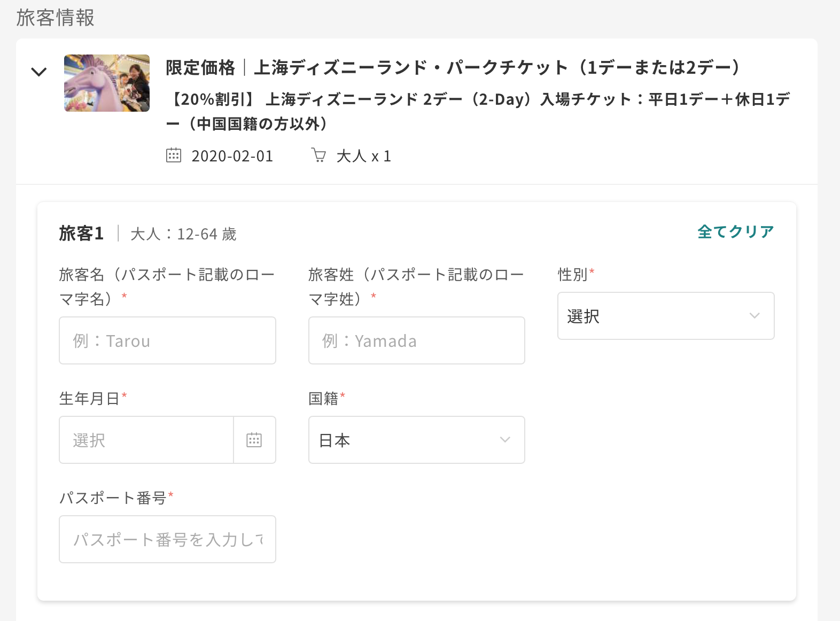Click the chevron arrow in the 国籍 box
The width and height of the screenshot is (840, 621).
[x=505, y=440]
